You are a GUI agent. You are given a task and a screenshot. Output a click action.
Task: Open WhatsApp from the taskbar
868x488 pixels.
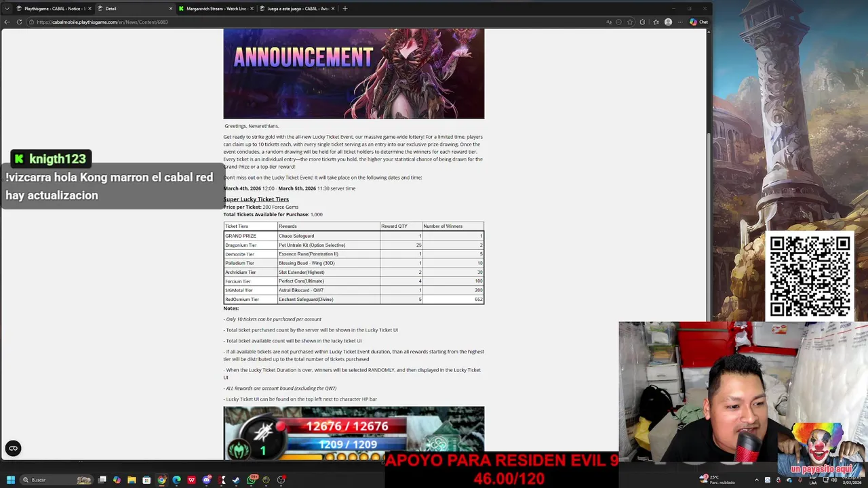click(252, 479)
